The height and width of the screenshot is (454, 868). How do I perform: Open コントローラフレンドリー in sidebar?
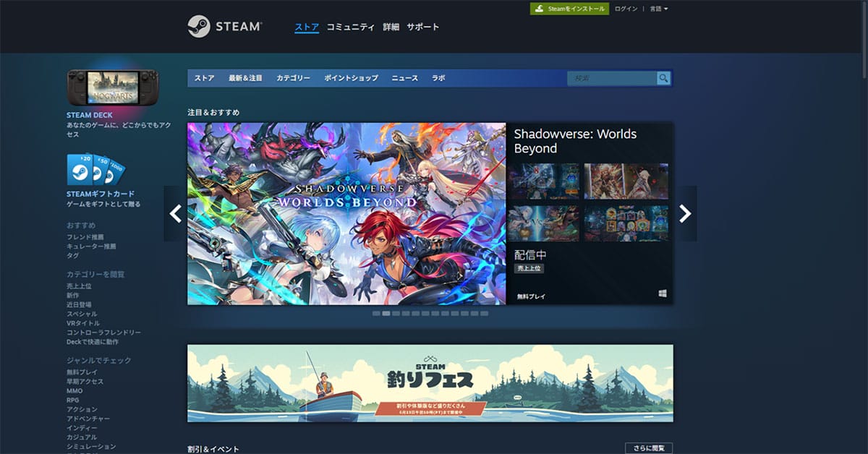(x=104, y=333)
